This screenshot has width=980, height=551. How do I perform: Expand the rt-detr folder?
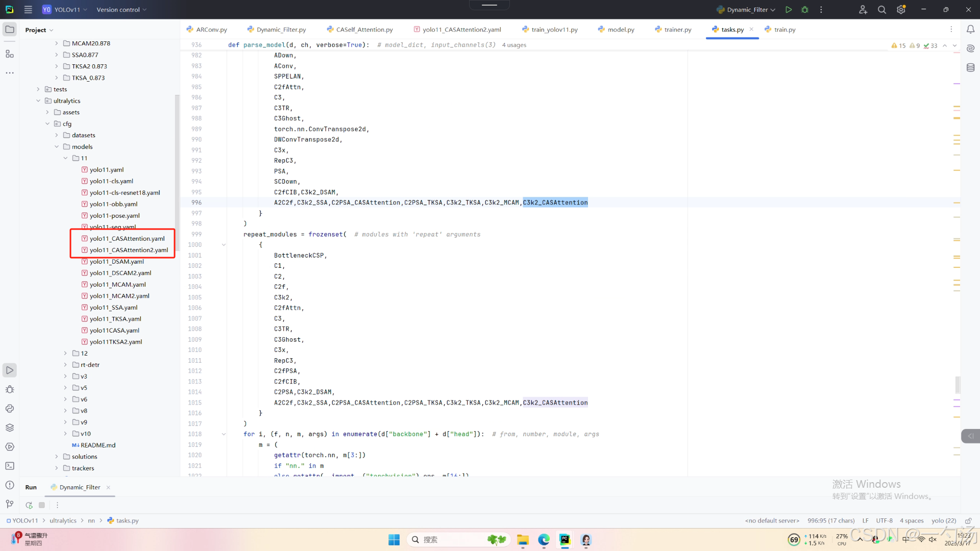[x=65, y=365]
